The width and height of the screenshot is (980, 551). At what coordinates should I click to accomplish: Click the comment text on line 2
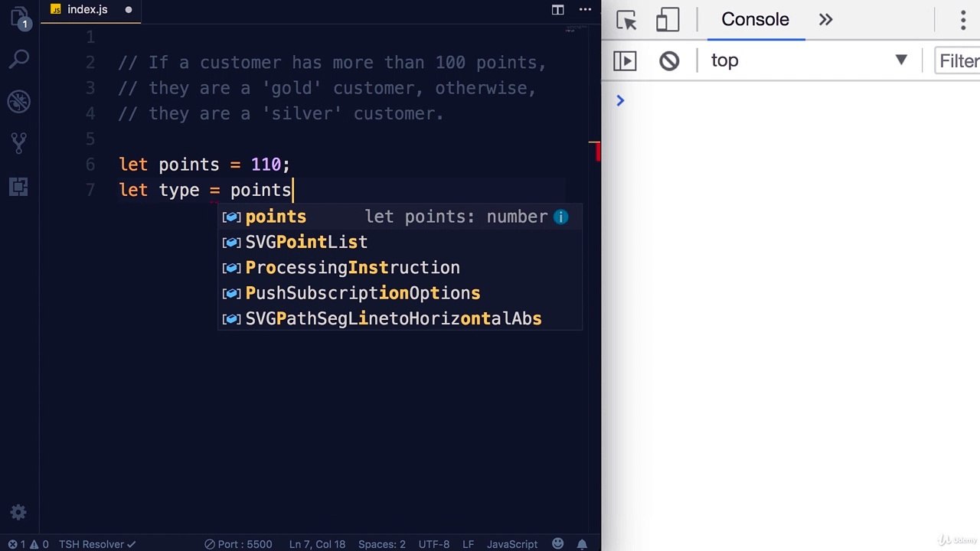332,63
